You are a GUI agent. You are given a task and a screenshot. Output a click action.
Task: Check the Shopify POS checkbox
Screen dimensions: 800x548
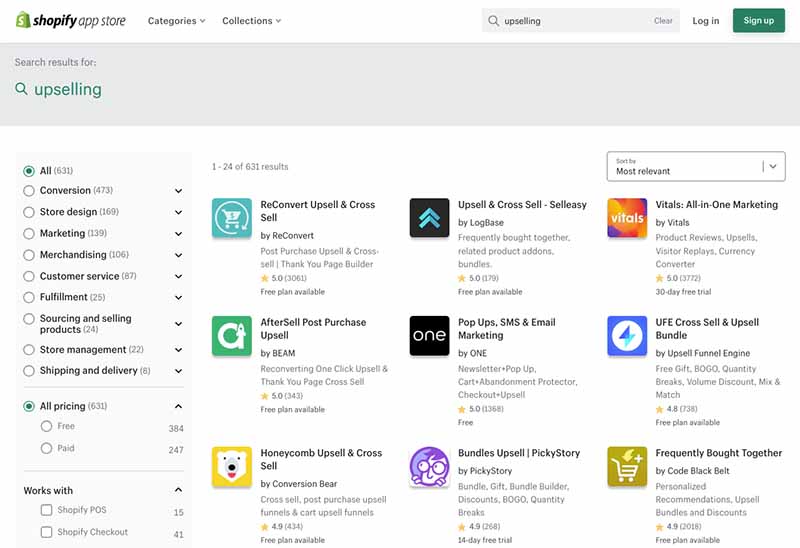click(46, 510)
